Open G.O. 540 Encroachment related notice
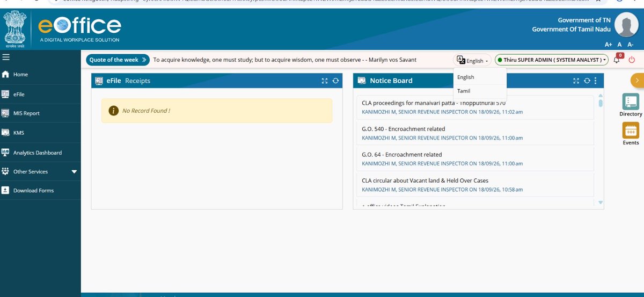The width and height of the screenshot is (644, 297). (x=404, y=129)
